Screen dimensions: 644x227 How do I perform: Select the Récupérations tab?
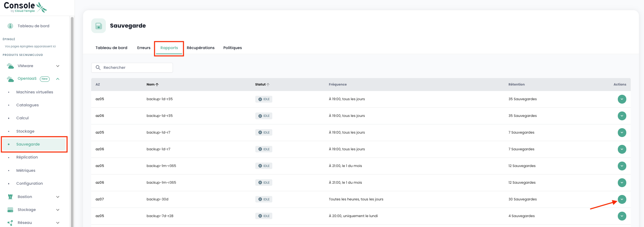click(x=200, y=48)
